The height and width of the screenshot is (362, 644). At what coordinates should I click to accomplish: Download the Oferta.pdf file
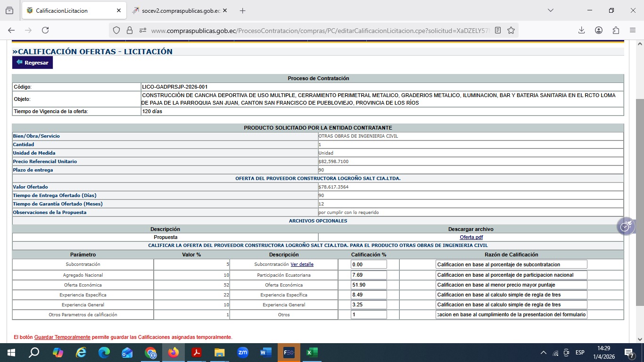[x=471, y=237]
